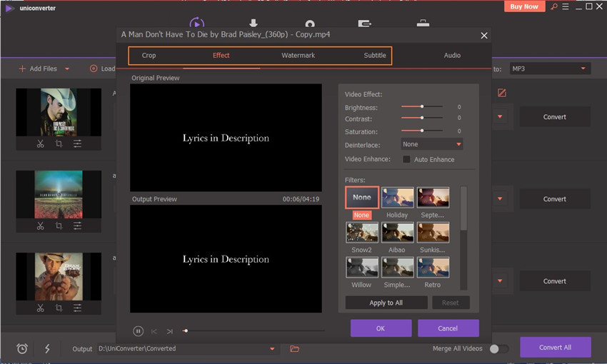Click the uniconverter logo icon
The width and height of the screenshot is (607, 364).
point(9,8)
